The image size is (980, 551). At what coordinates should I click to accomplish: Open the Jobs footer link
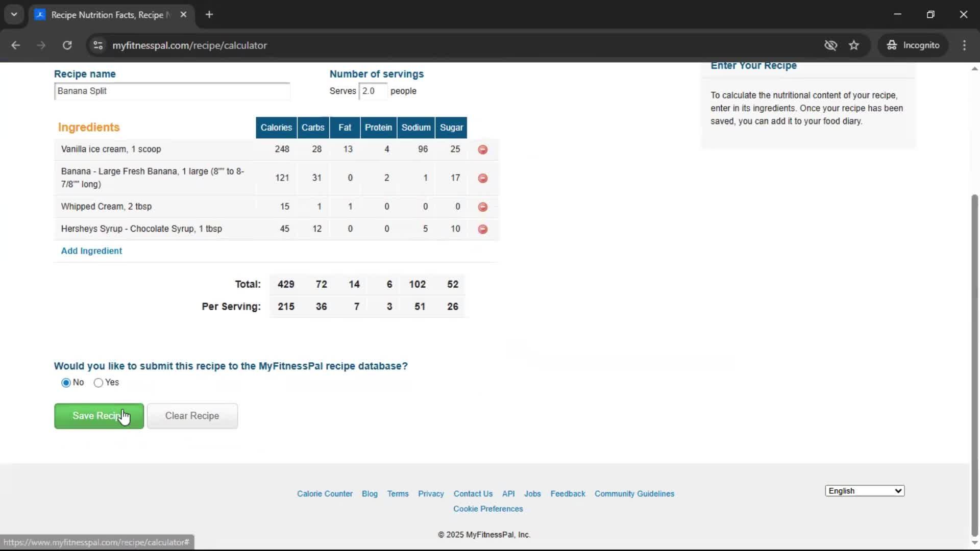pyautogui.click(x=532, y=494)
